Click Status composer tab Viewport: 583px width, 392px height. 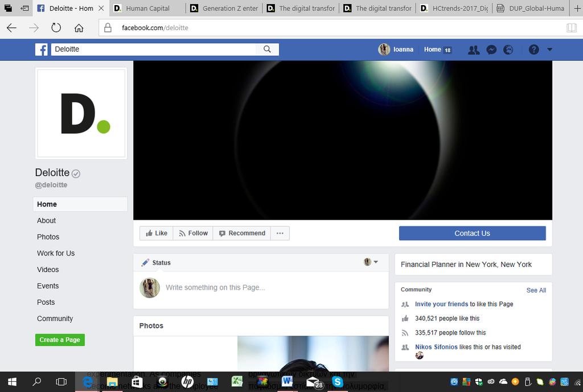tap(156, 263)
